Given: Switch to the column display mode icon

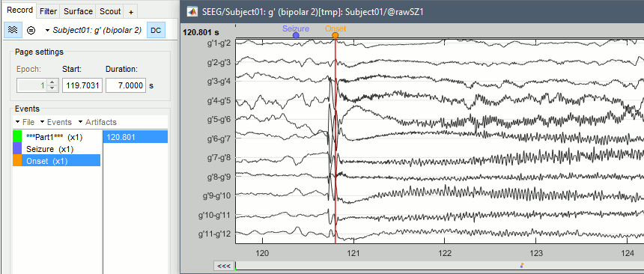Looking at the screenshot, I should 31,30.
